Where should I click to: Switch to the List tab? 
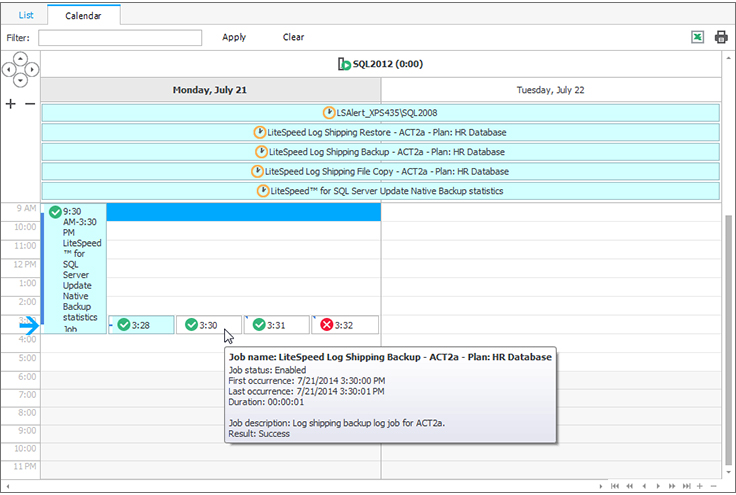pyautogui.click(x=26, y=15)
